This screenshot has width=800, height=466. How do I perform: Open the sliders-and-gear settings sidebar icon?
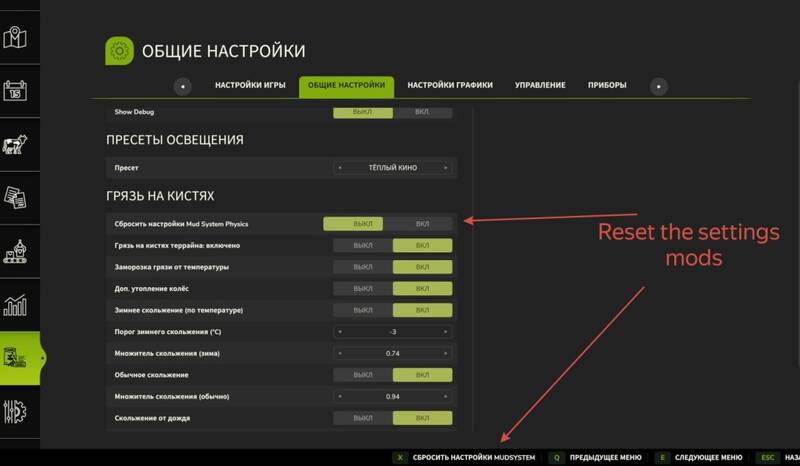click(x=14, y=410)
